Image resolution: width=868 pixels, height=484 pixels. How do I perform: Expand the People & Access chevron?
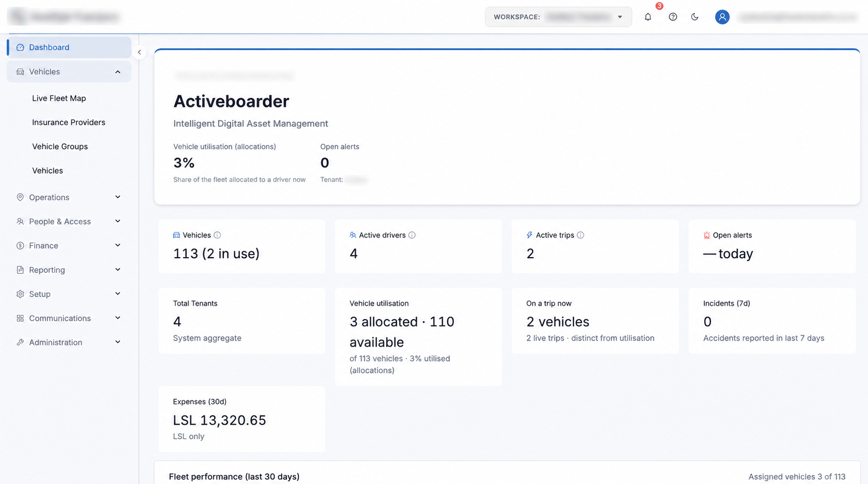[118, 222]
